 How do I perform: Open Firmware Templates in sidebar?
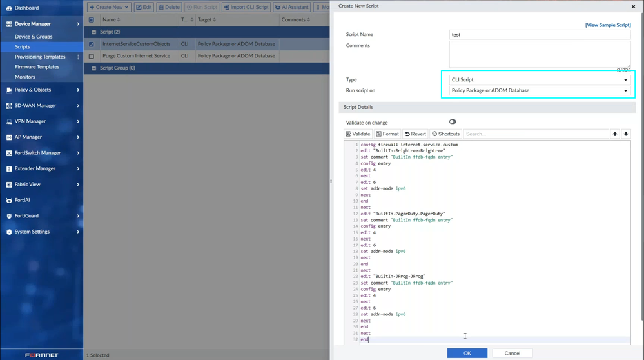(x=37, y=67)
